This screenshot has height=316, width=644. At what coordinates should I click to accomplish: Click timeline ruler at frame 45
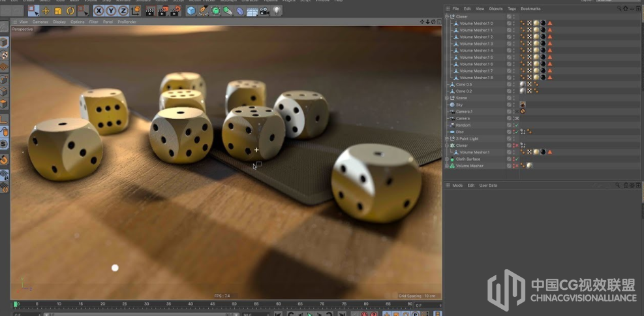(212, 304)
